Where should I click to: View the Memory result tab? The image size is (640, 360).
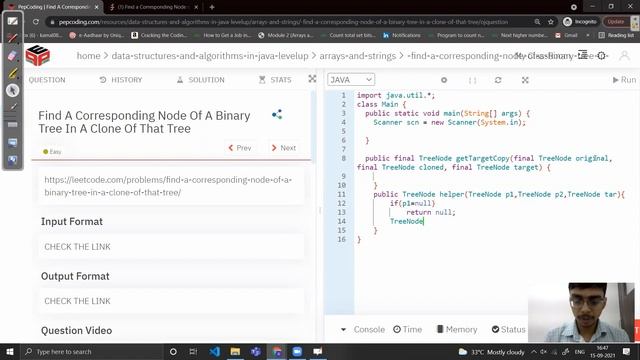click(x=457, y=329)
